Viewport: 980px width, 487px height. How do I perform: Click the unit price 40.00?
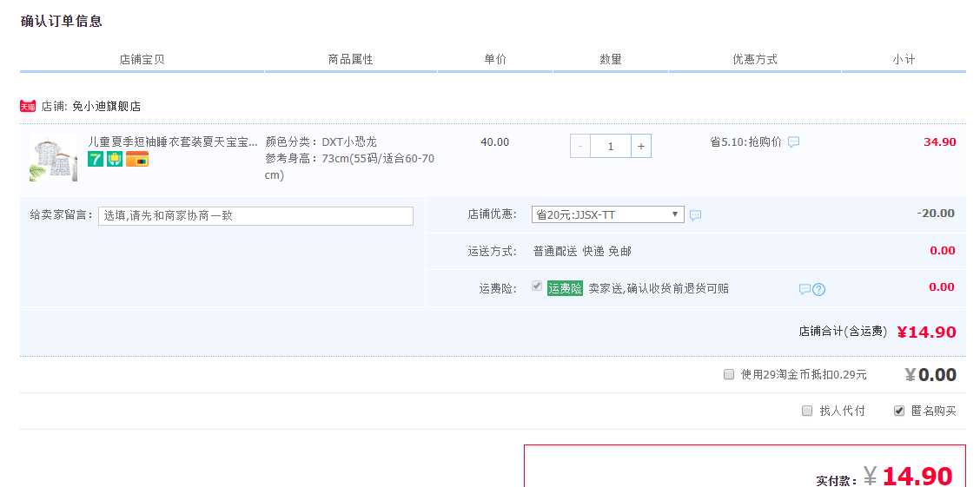(x=495, y=142)
